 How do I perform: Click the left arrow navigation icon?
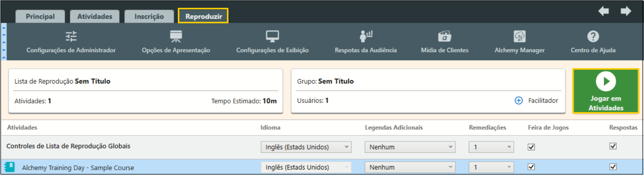[604, 11]
